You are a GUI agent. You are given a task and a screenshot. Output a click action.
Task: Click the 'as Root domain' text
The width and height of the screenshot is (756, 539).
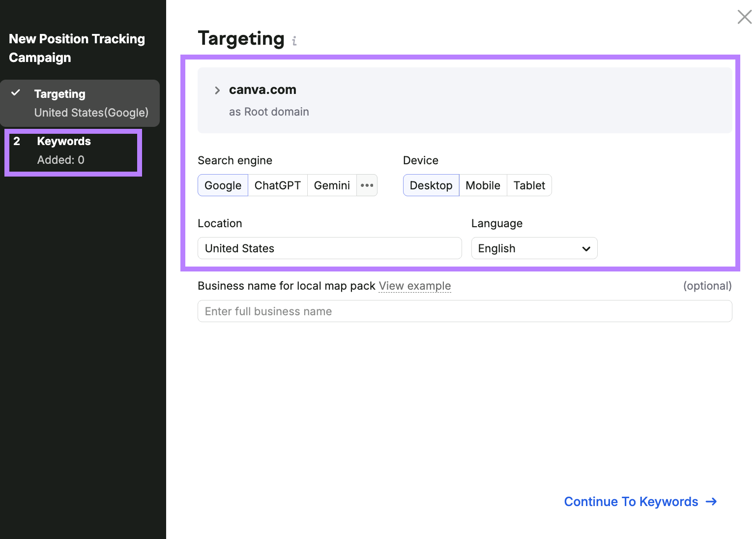point(269,112)
